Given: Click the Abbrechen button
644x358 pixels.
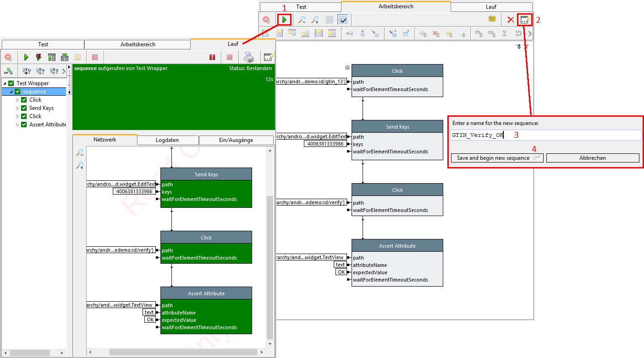Looking at the screenshot, I should coord(592,158).
